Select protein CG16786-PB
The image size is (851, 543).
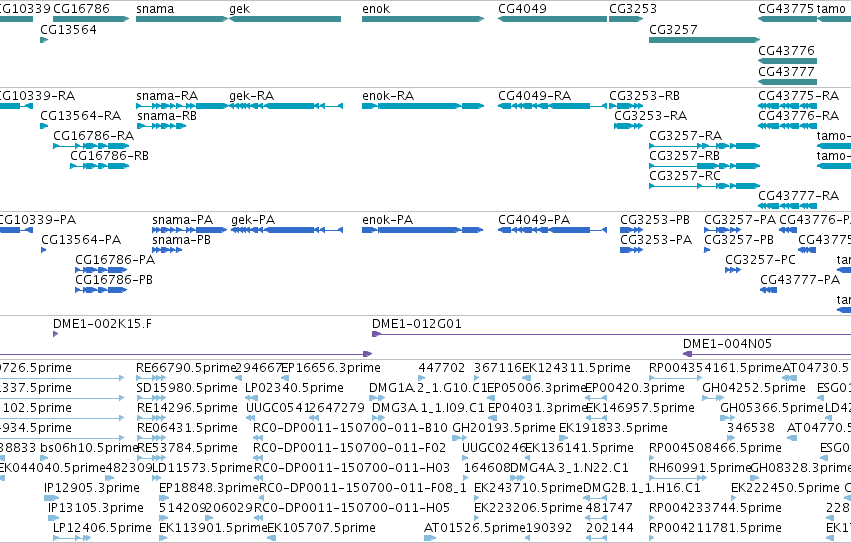click(101, 290)
